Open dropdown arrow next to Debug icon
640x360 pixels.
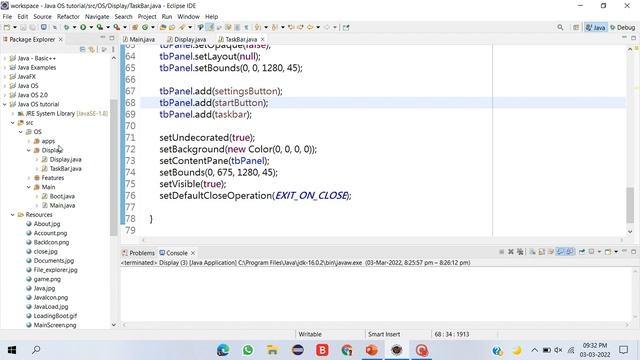pyautogui.click(x=74, y=27)
